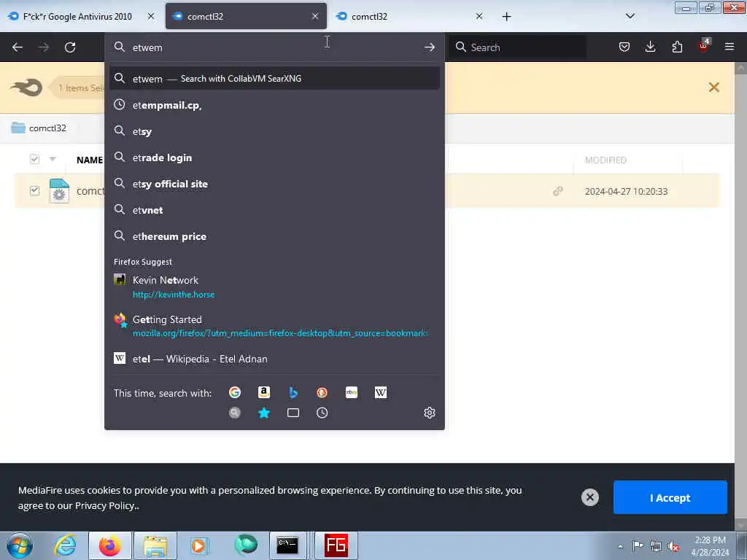This screenshot has width=747, height=560.
Task: Click the go arrow in the address bar
Action: (x=429, y=47)
